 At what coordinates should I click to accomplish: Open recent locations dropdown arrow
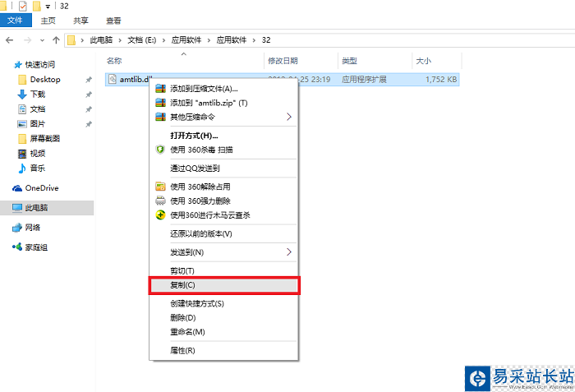pos(42,40)
